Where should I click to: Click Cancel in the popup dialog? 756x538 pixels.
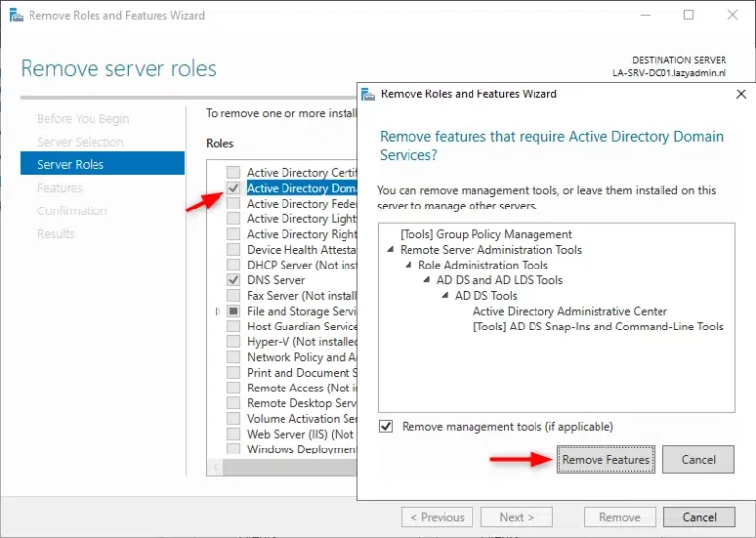[x=698, y=459]
